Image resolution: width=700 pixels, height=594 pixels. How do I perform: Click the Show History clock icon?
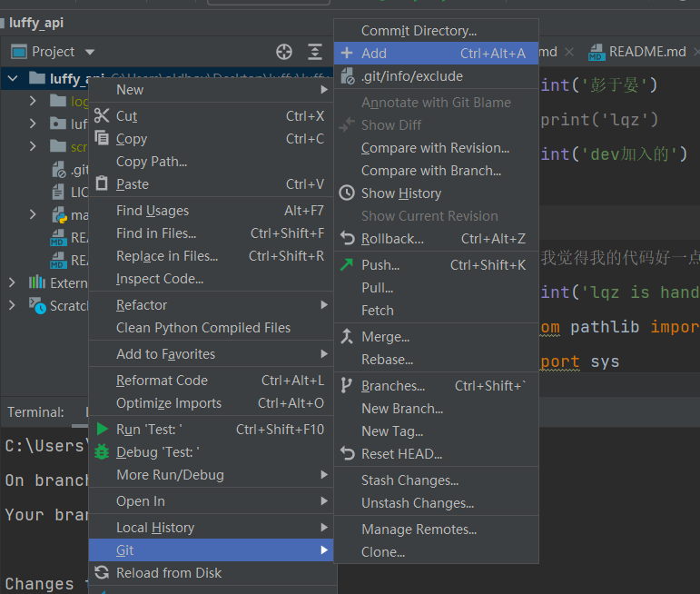tap(346, 193)
